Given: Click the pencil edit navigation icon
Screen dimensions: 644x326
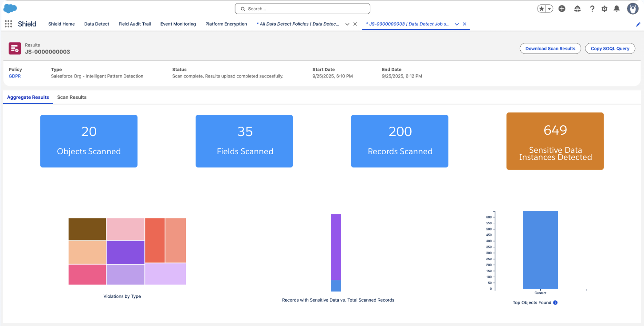Looking at the screenshot, I should pos(638,25).
